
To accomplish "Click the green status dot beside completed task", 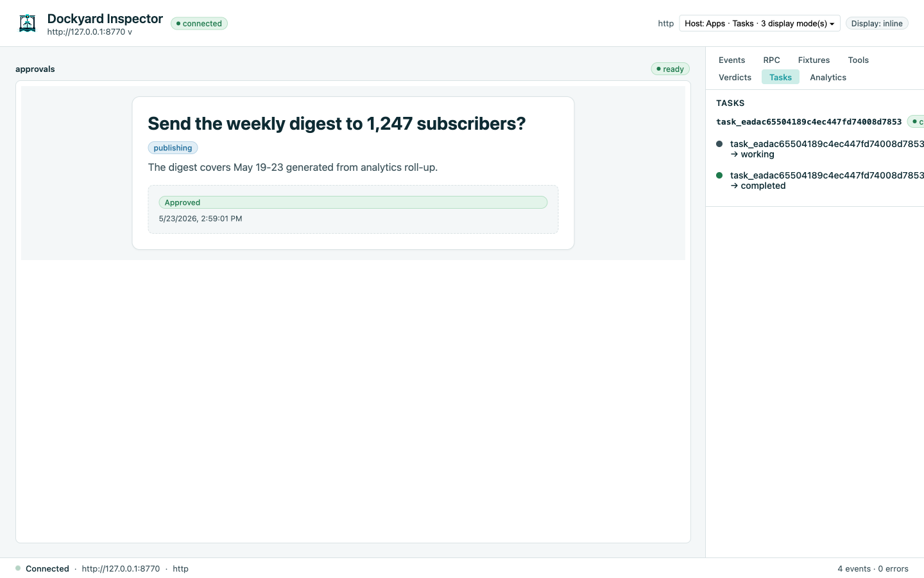I will (x=719, y=175).
